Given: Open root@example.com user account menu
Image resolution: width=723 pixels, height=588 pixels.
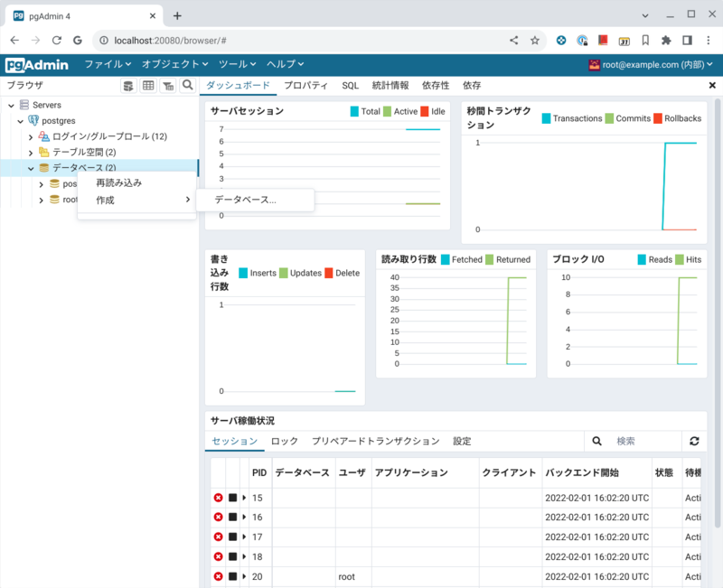Looking at the screenshot, I should pyautogui.click(x=651, y=64).
